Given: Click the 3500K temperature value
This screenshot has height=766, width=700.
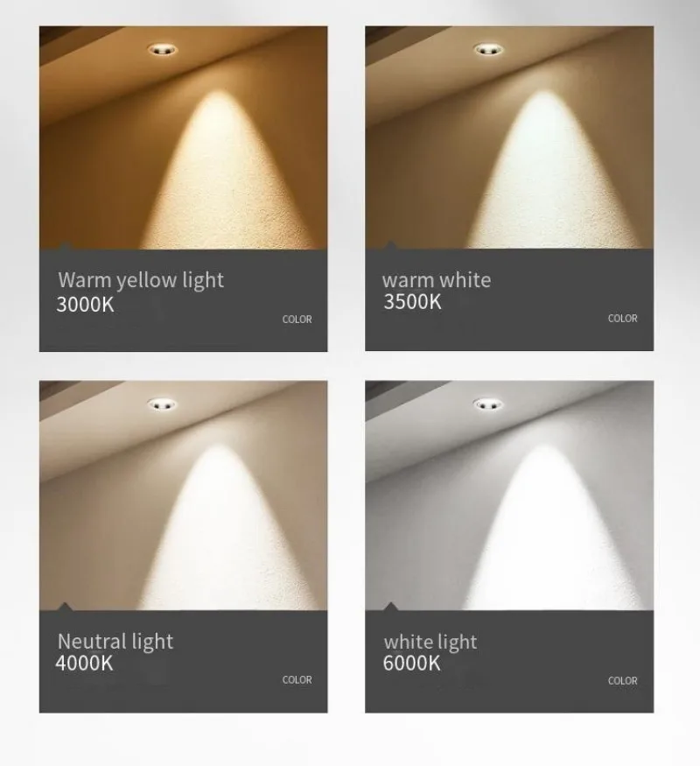Looking at the screenshot, I should tap(412, 301).
